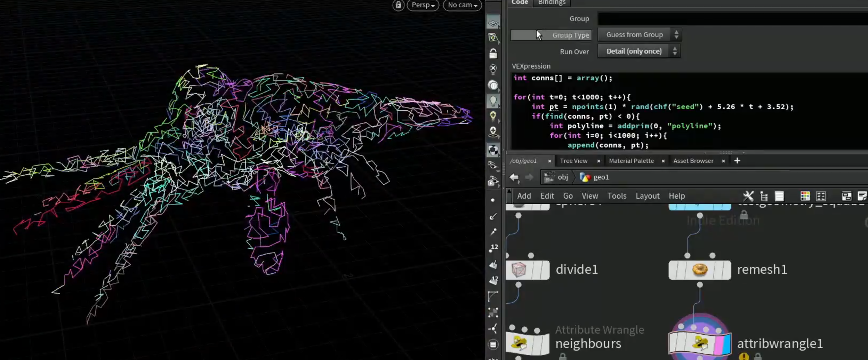Click the primitive hulls curve icon
Screen dimensions: 868x360
pyautogui.click(x=493, y=296)
